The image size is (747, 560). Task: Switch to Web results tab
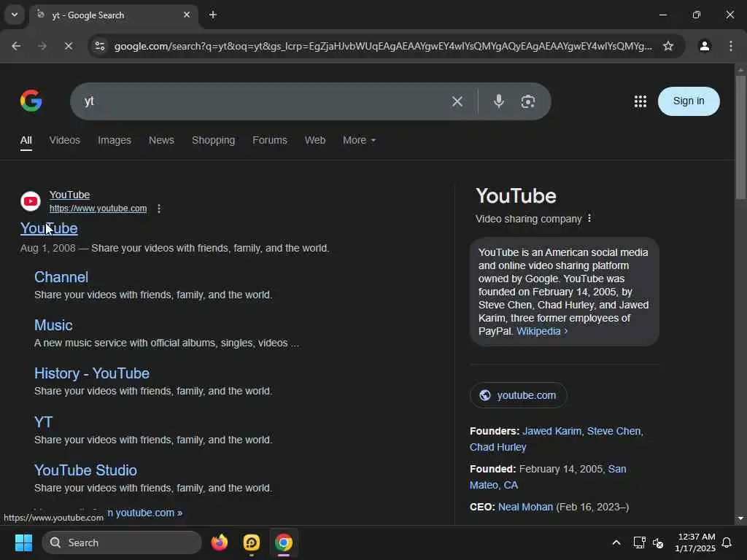(315, 141)
